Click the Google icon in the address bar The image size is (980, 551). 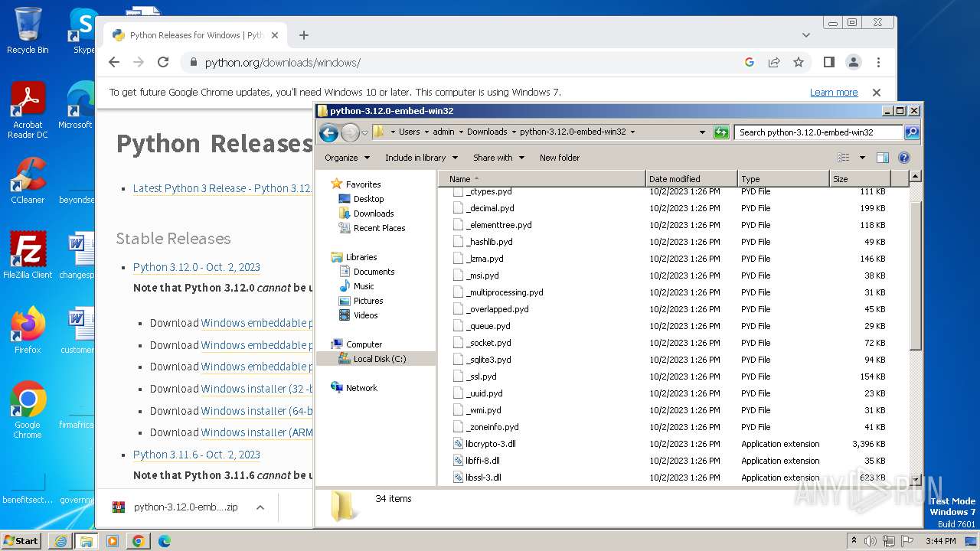(x=750, y=63)
